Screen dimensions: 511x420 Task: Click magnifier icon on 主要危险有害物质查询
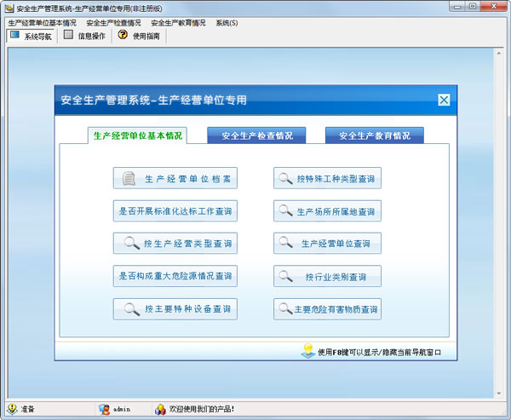pos(285,308)
